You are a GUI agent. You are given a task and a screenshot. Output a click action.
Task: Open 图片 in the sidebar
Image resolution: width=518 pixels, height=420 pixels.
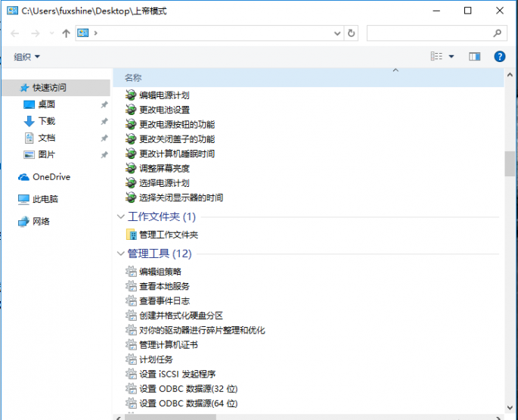(x=47, y=154)
